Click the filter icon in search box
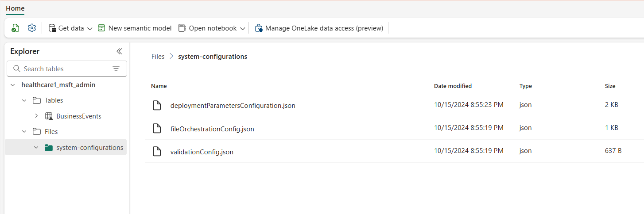This screenshot has height=214, width=644. 116,69
